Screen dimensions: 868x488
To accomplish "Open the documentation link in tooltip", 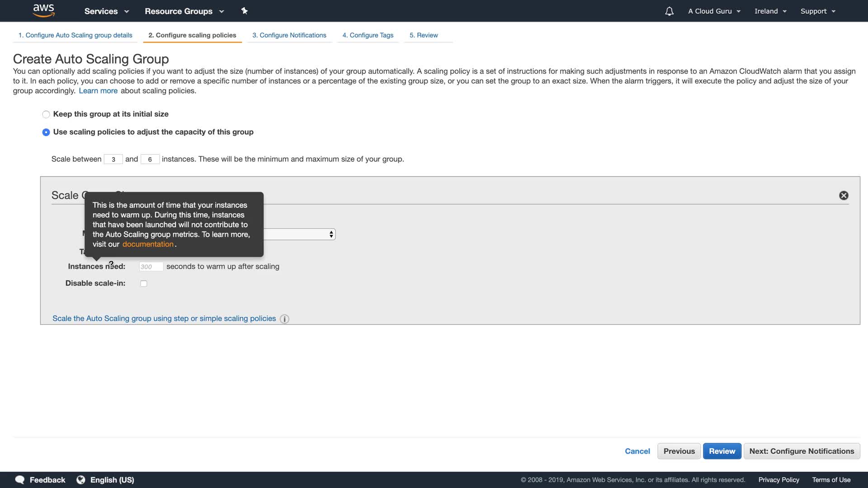I will tap(148, 244).
